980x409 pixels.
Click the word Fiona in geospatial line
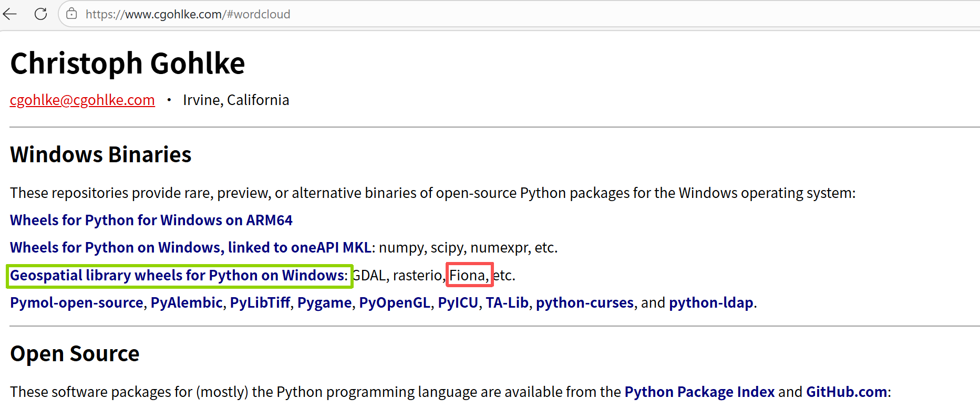[467, 275]
